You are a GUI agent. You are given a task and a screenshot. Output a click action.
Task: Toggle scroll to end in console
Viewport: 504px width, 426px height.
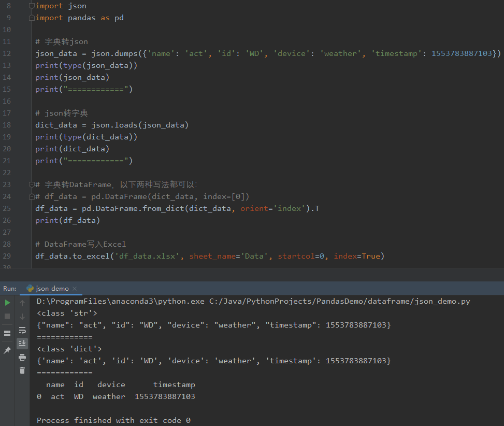point(22,343)
